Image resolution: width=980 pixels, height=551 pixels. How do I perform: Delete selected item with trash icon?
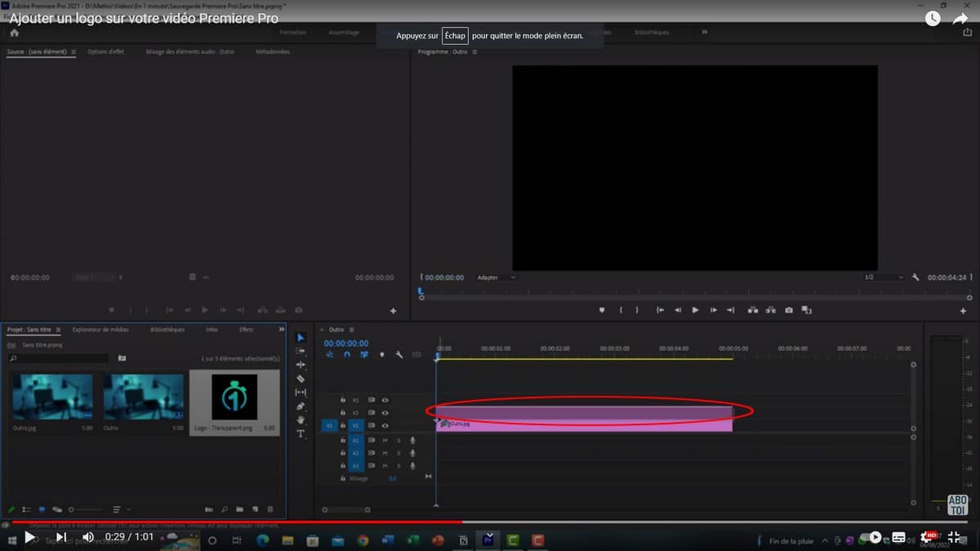coord(270,509)
